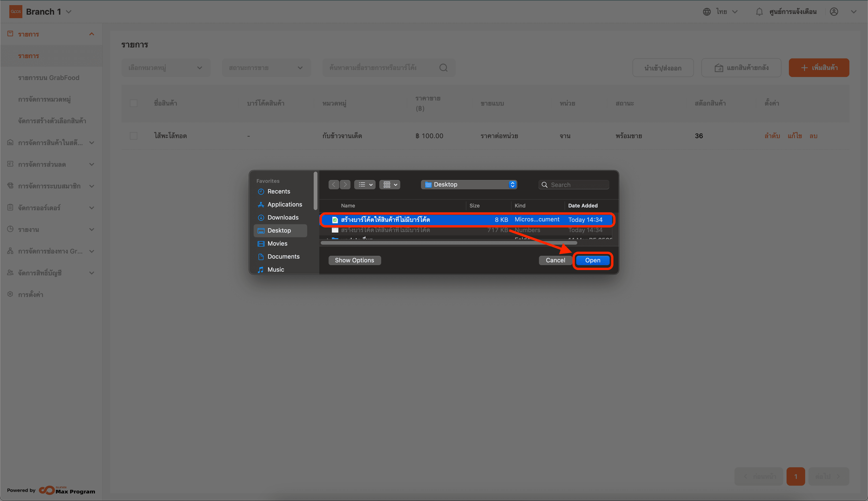Image resolution: width=868 pixels, height=501 pixels.
Task: Open the user account profile icon
Action: tap(834, 12)
